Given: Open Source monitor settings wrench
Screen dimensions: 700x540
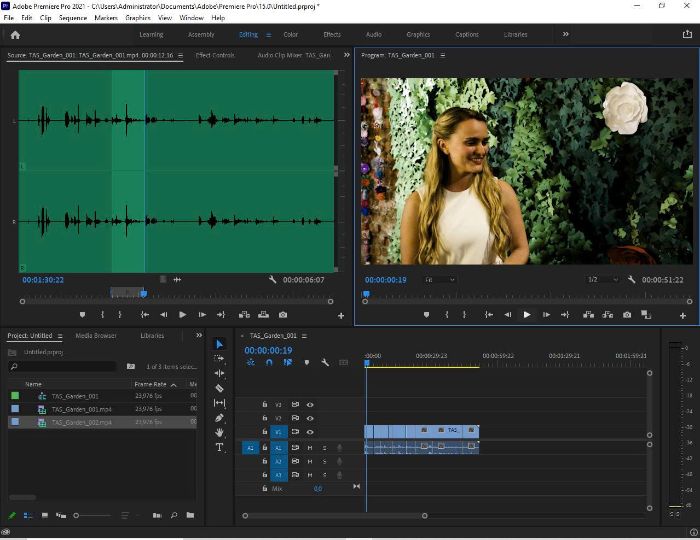Looking at the screenshot, I should coord(272,279).
